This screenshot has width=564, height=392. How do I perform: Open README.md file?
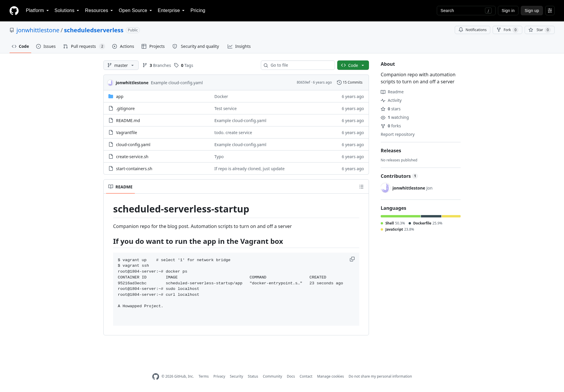tap(128, 121)
